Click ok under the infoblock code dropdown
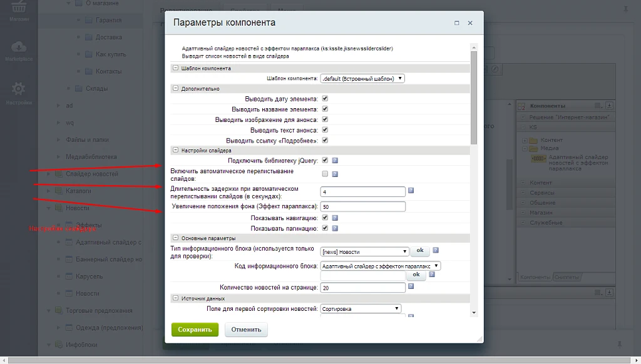Screen dimensions: 641x364 tap(416, 275)
